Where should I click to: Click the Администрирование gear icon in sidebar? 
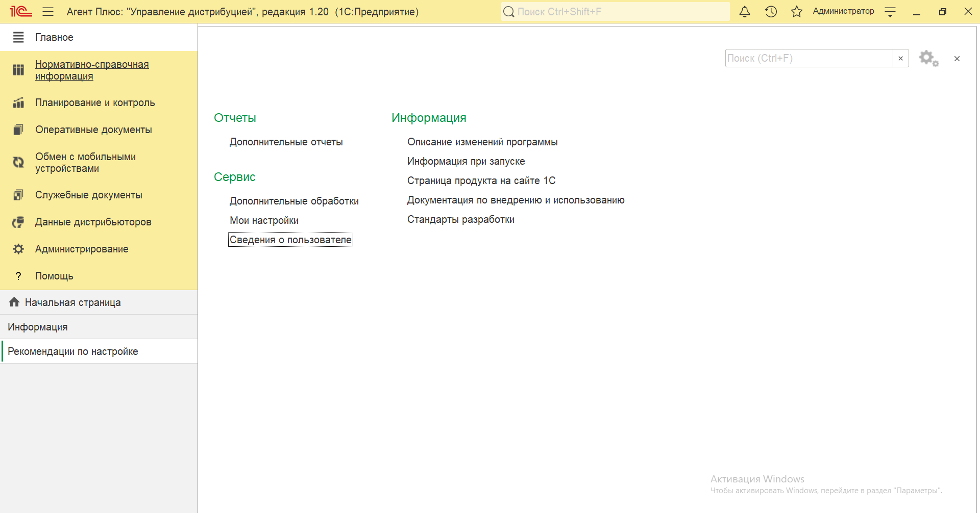click(18, 249)
